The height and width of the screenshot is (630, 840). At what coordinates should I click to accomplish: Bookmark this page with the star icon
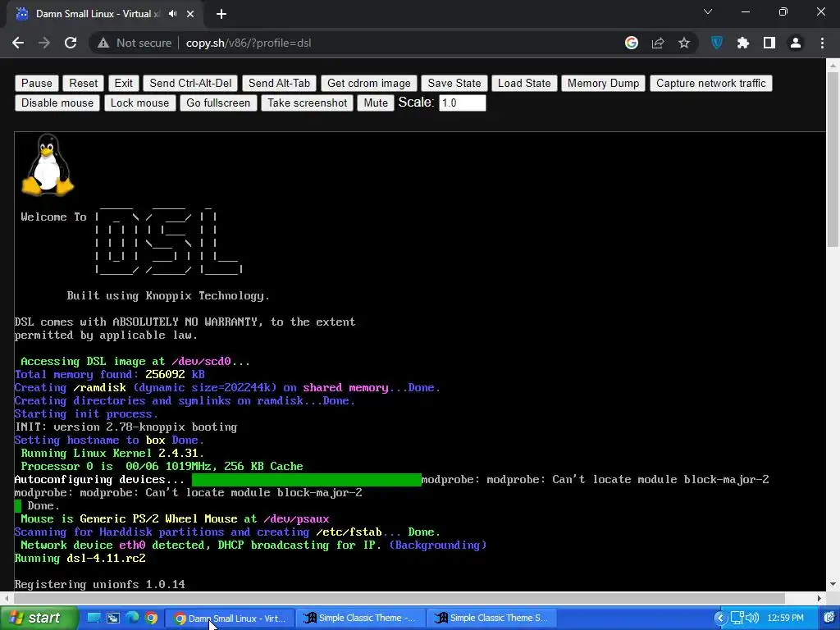click(684, 43)
